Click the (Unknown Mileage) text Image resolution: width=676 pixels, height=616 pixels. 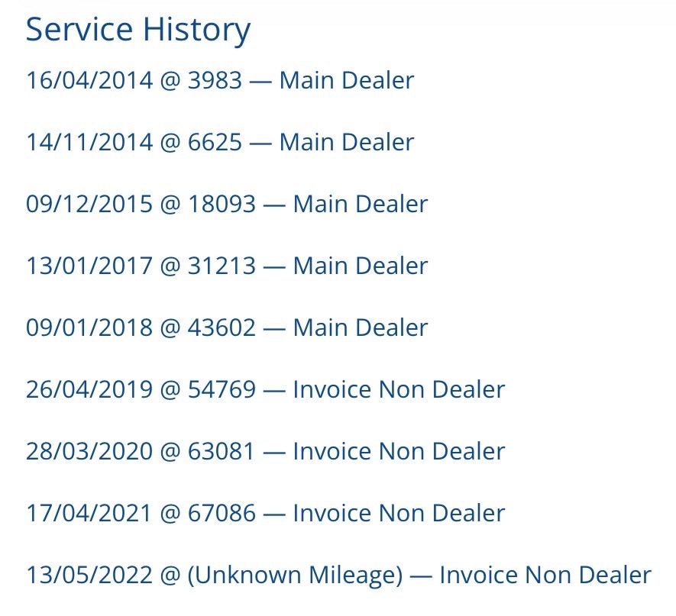(295, 575)
